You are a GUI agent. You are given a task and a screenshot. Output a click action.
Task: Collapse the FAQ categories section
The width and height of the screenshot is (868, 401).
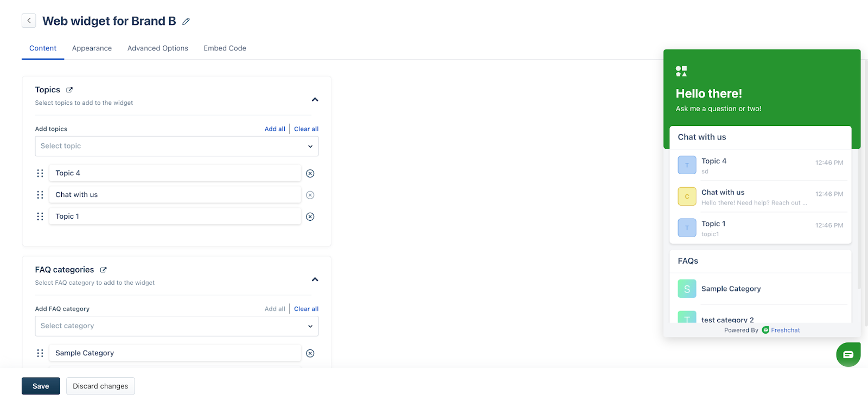[315, 279]
